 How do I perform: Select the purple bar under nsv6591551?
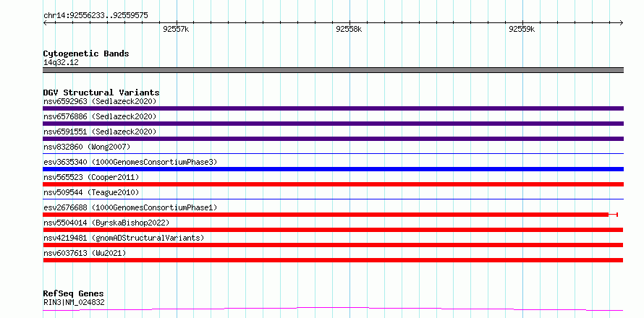(x=333, y=139)
